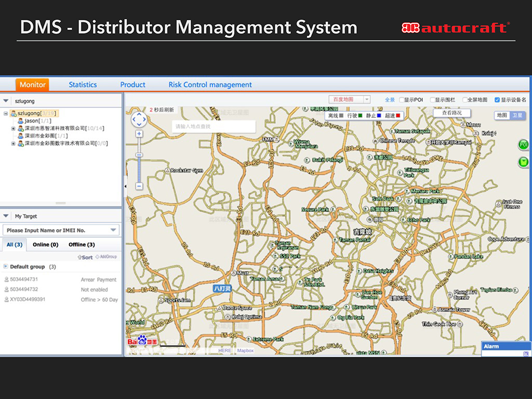Viewport: 532px width, 399px height.
Task: Click the Baidu logo on the map
Action: [142, 341]
